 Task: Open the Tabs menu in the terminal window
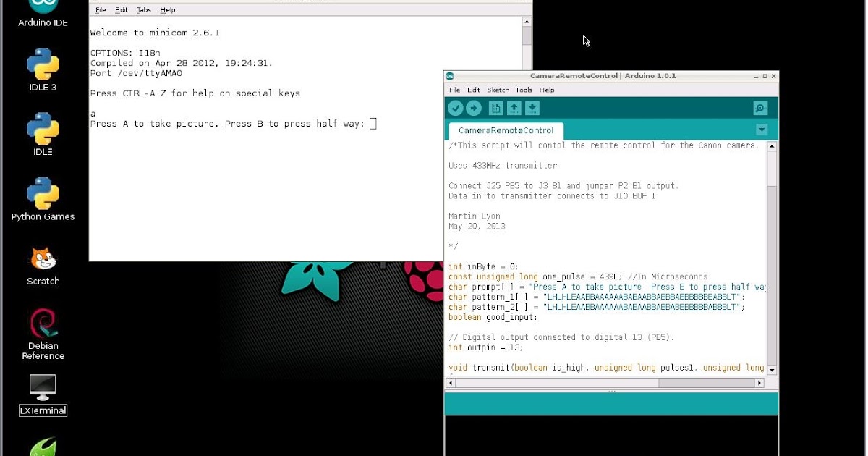(x=143, y=9)
